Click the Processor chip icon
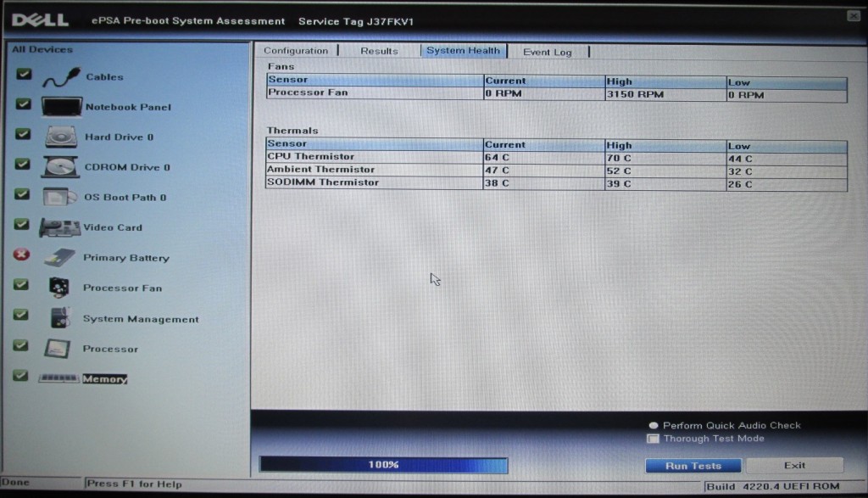This screenshot has width=868, height=498. pos(57,349)
